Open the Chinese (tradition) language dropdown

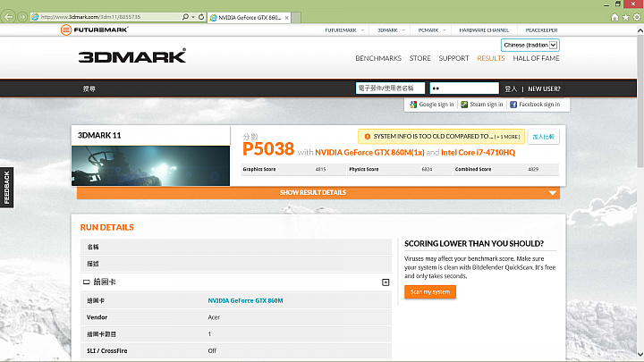tap(530, 46)
